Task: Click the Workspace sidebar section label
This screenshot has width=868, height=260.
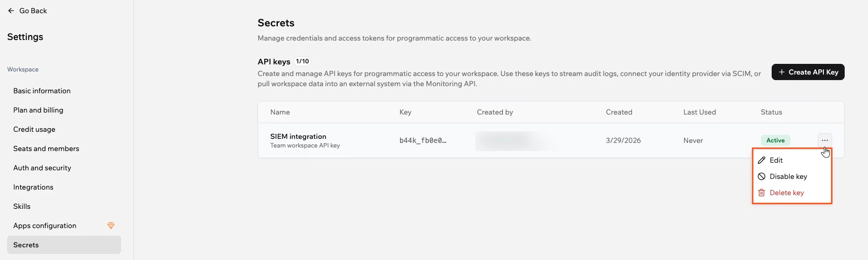Action: 23,69
